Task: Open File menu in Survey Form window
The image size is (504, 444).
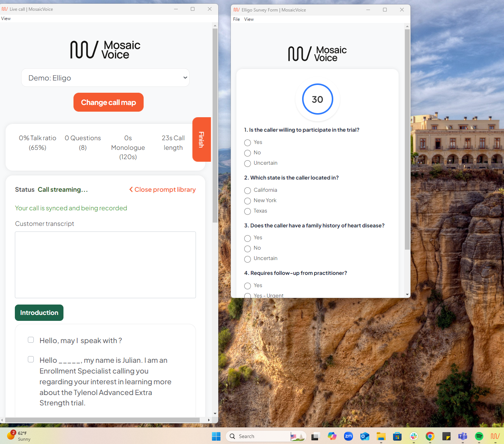Action: (236, 19)
